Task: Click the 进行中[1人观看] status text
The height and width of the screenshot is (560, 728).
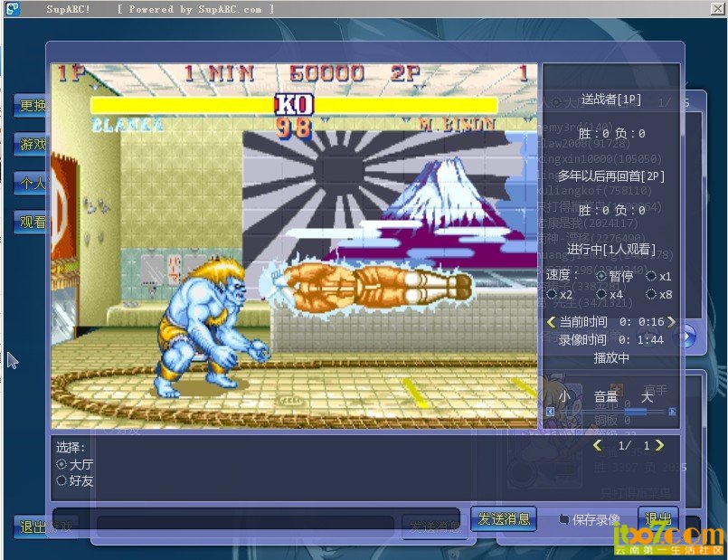Action: pos(611,250)
